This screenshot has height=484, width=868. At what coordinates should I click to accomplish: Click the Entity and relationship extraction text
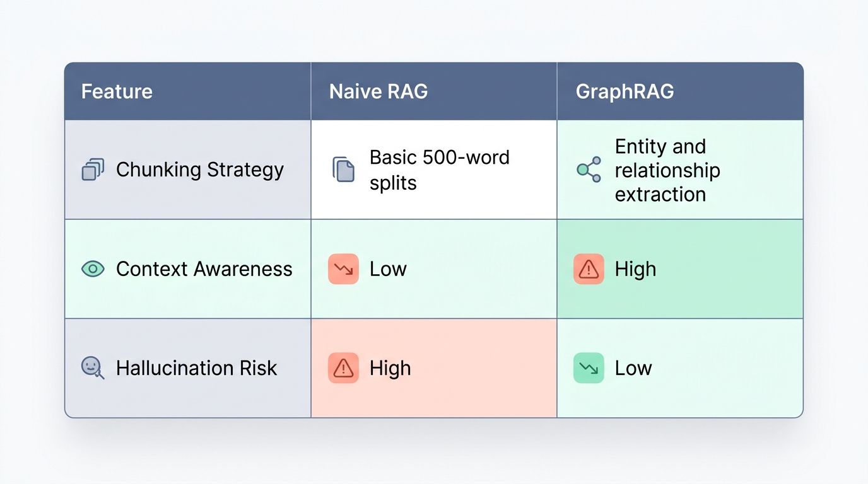tap(667, 170)
